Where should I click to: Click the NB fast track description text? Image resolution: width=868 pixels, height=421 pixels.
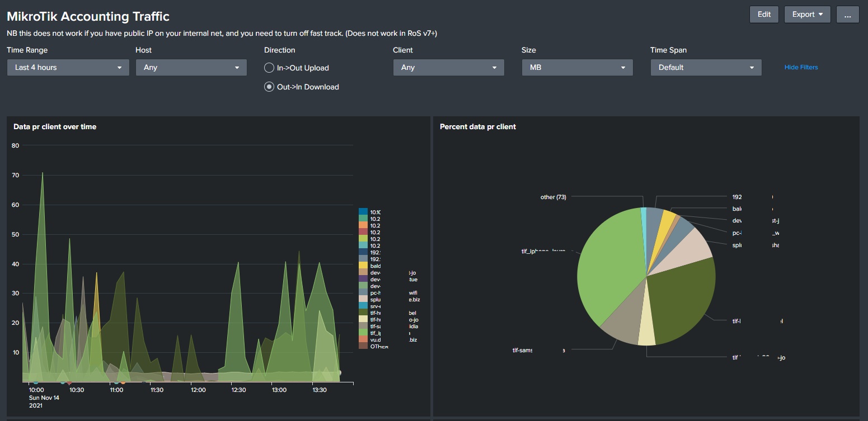point(222,34)
